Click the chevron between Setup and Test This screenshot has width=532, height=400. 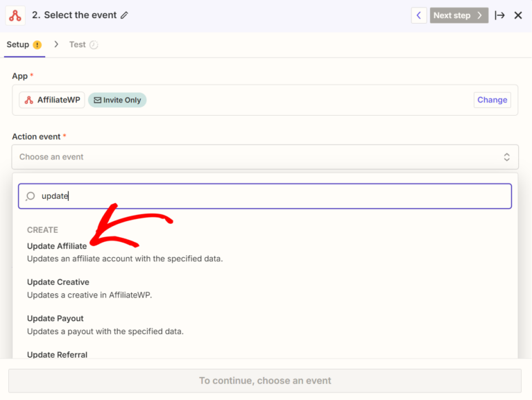coord(56,44)
